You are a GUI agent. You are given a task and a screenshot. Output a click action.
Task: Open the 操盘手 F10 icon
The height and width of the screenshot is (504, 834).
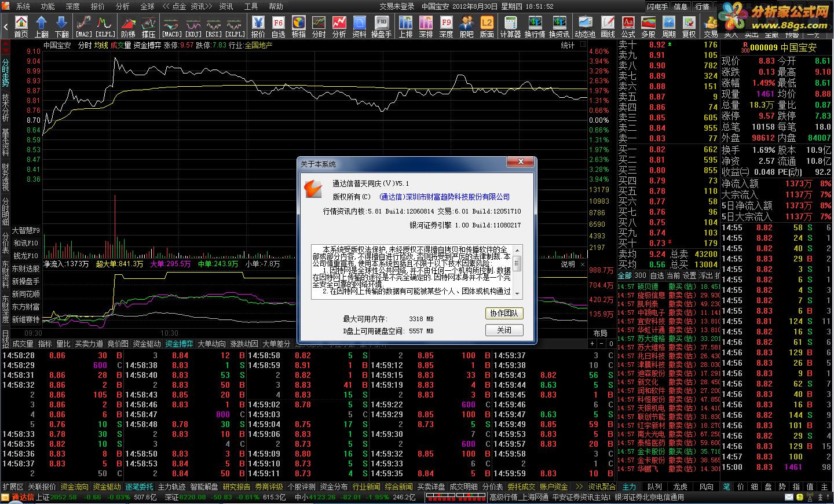click(381, 27)
